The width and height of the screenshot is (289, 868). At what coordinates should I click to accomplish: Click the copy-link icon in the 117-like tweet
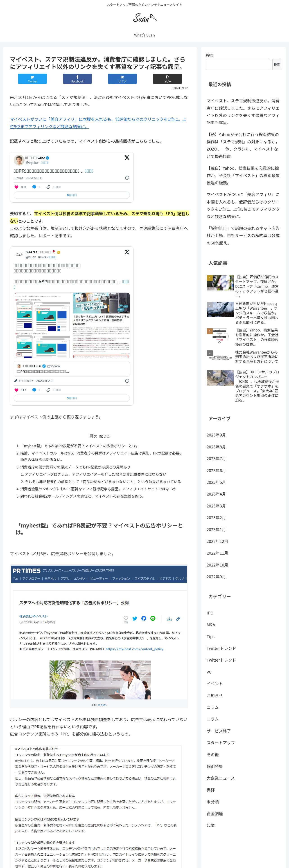point(48,390)
